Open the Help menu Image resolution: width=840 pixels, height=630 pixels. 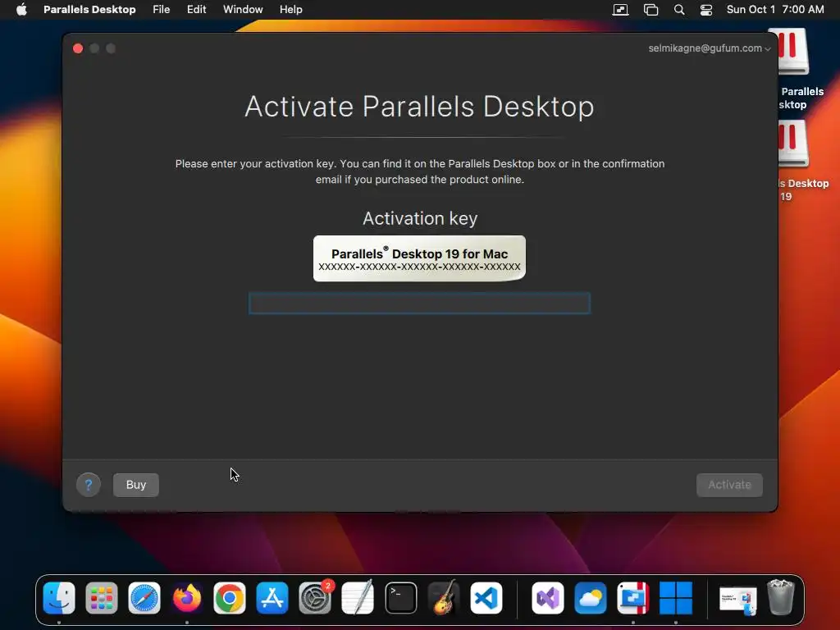coord(291,10)
